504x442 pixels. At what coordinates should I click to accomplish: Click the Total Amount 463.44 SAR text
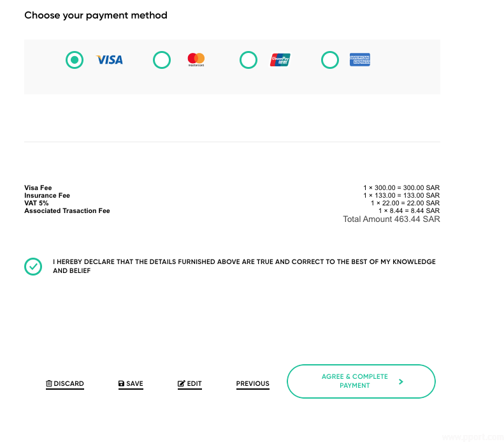point(391,219)
